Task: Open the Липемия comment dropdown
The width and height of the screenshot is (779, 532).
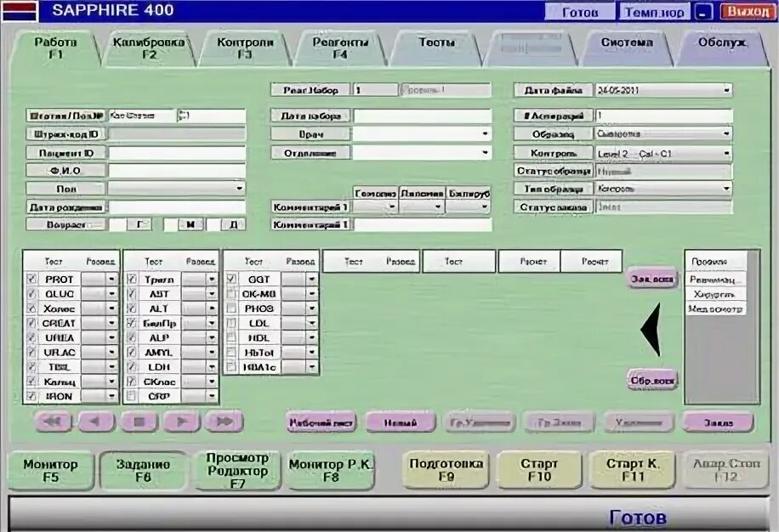Action: coord(438,207)
